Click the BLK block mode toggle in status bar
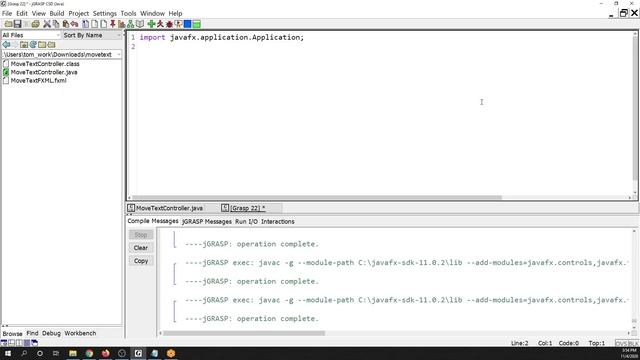The width and height of the screenshot is (640, 360). [633, 343]
